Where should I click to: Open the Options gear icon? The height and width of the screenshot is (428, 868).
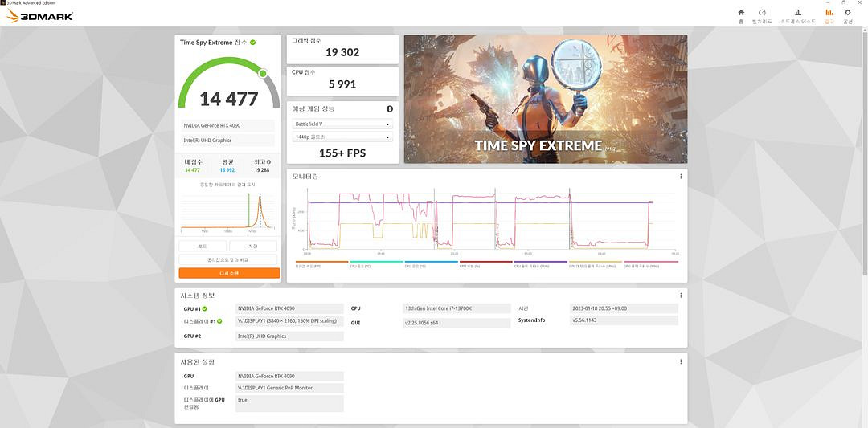tap(847, 15)
